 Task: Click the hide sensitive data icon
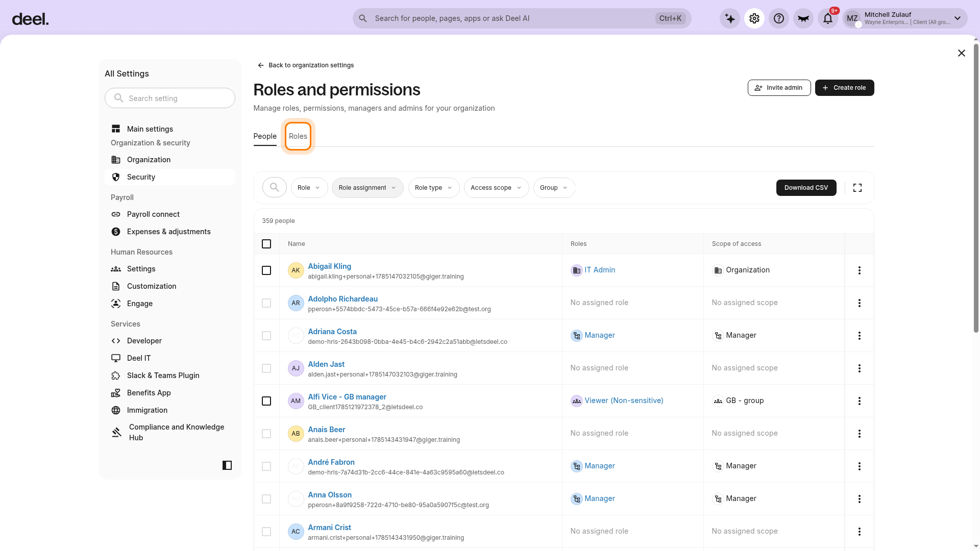tap(803, 18)
